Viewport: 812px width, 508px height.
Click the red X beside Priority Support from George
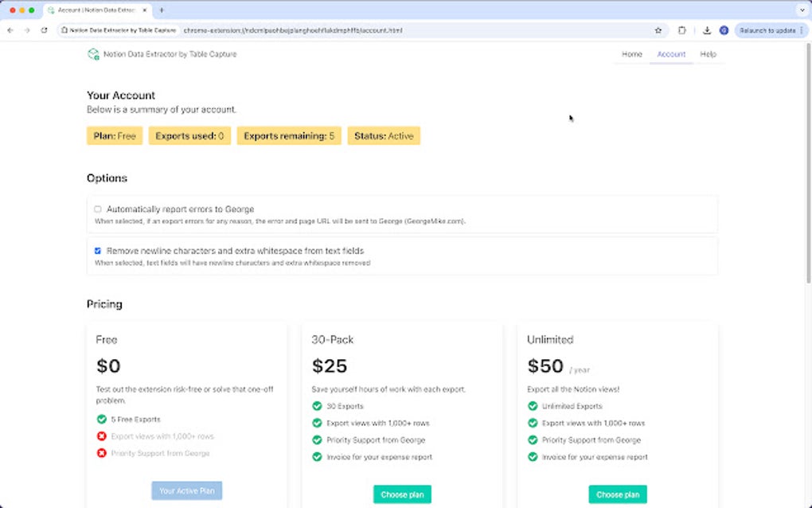(102, 453)
